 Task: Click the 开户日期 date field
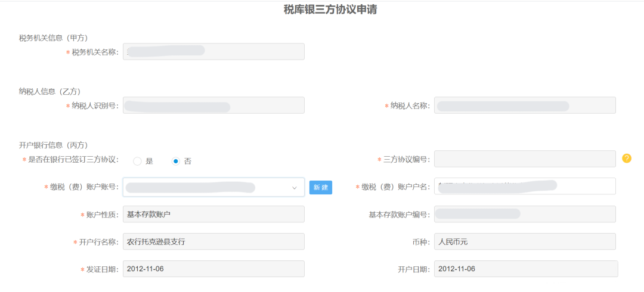tap(526, 269)
